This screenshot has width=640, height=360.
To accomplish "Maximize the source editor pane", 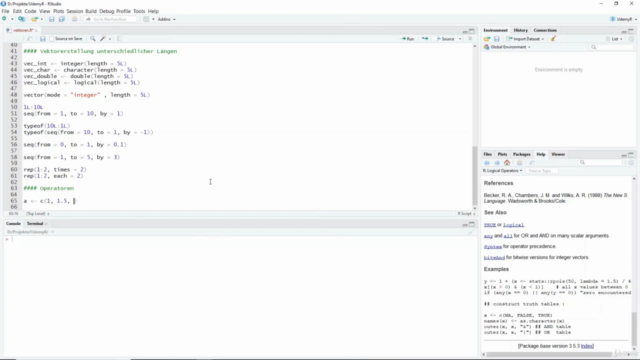I will [472, 31].
